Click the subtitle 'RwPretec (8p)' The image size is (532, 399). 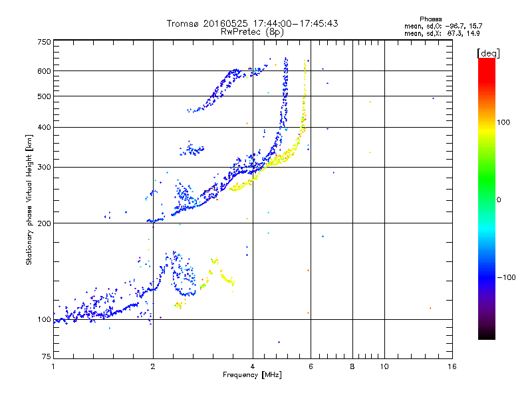coord(252,32)
